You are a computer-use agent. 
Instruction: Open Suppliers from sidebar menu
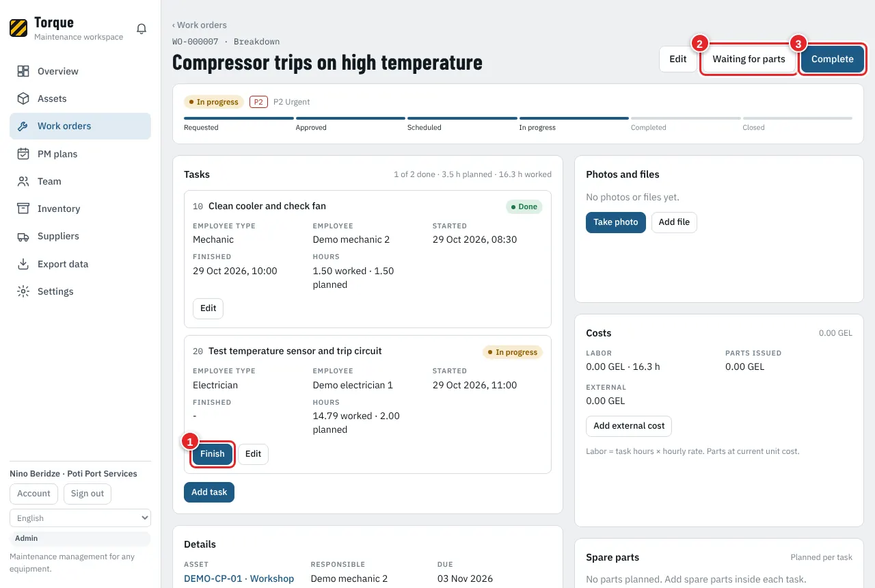80,236
